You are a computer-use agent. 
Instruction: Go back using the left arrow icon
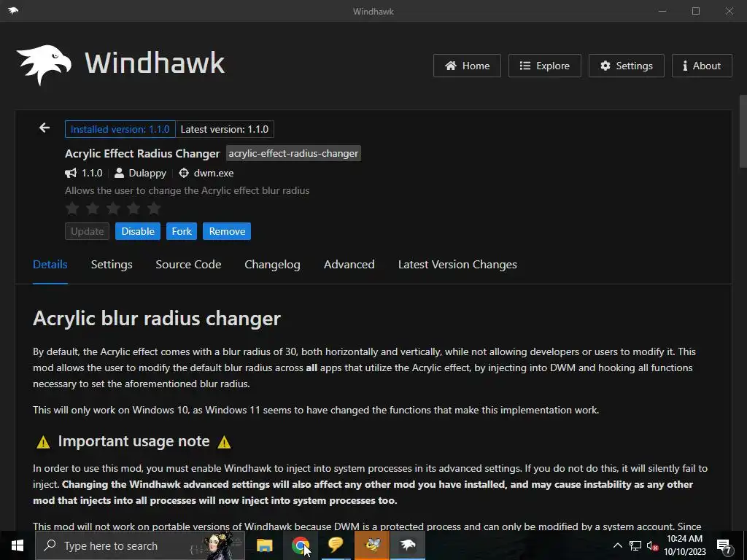coord(44,128)
